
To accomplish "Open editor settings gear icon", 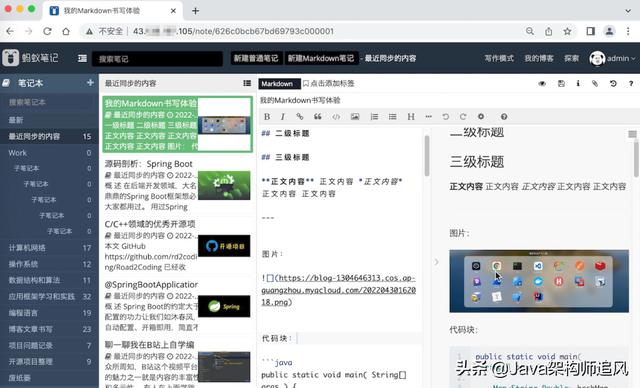I will 481,117.
